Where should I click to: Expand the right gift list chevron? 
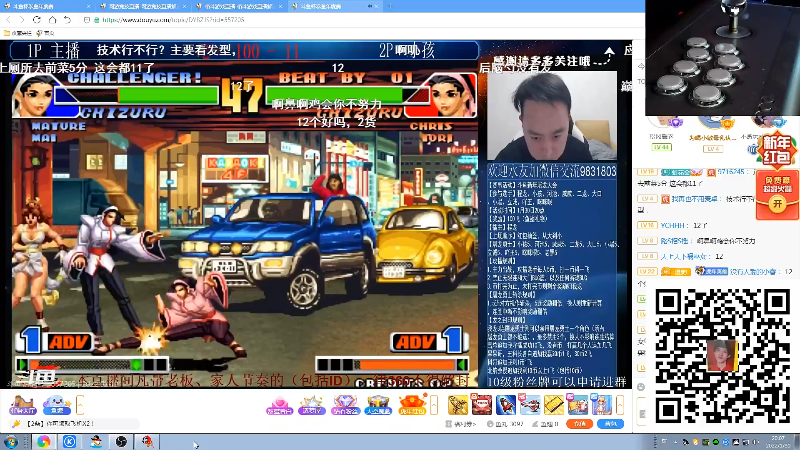(620, 406)
